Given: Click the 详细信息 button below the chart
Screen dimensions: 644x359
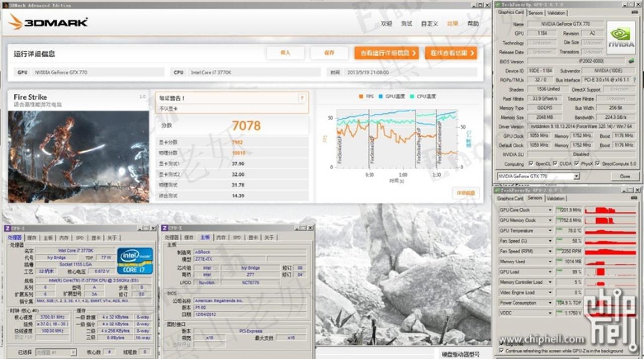Looking at the screenshot, I should click(x=465, y=193).
